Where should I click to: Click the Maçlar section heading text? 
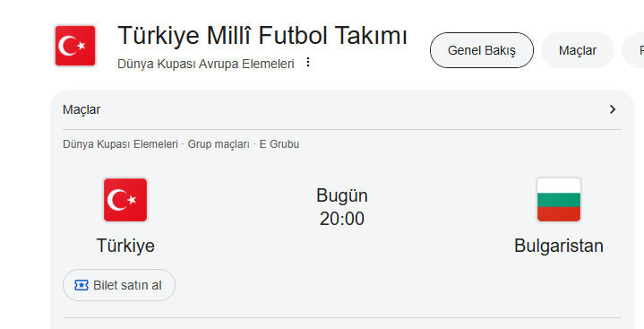82,109
